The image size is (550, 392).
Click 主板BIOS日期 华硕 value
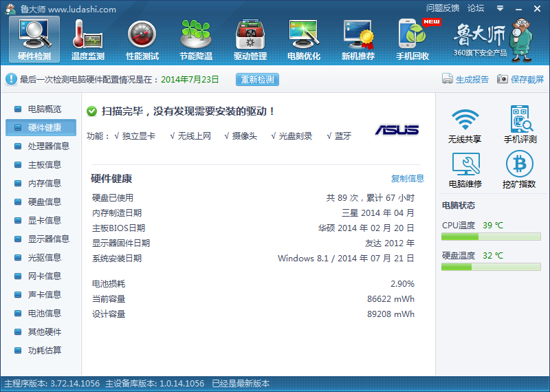point(366,228)
